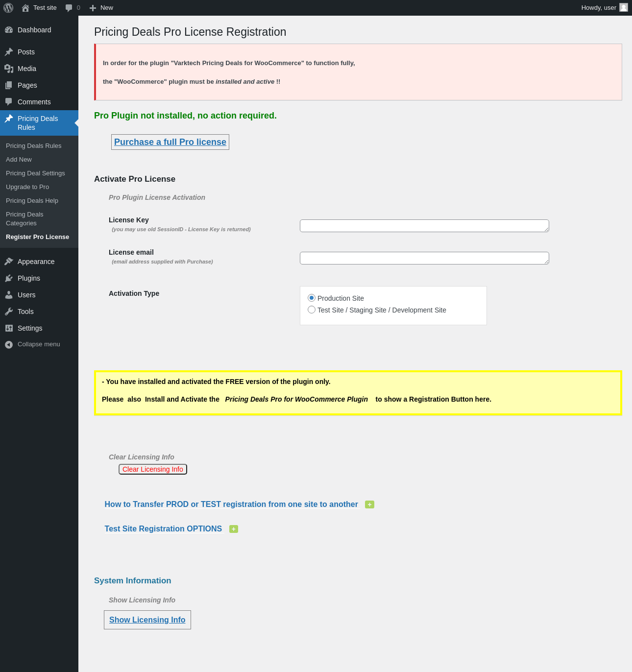Image resolution: width=632 pixels, height=672 pixels.
Task: Open the Tools menu item
Action: (x=25, y=312)
